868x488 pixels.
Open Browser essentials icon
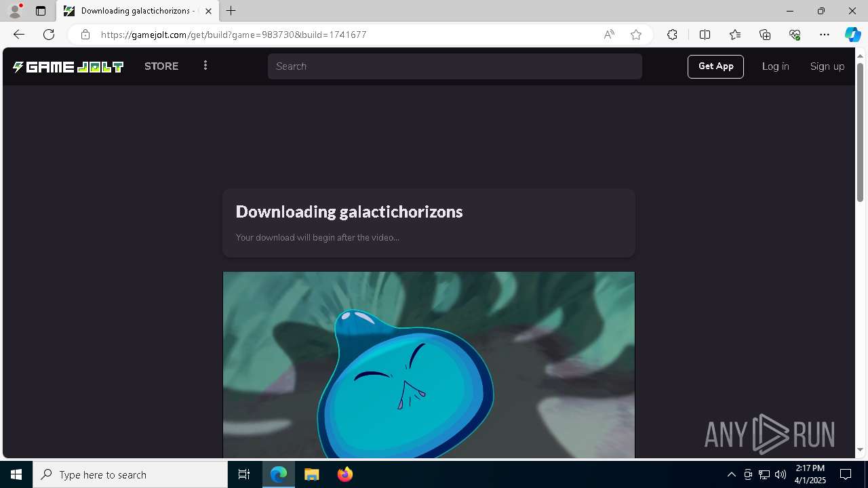coord(795,35)
